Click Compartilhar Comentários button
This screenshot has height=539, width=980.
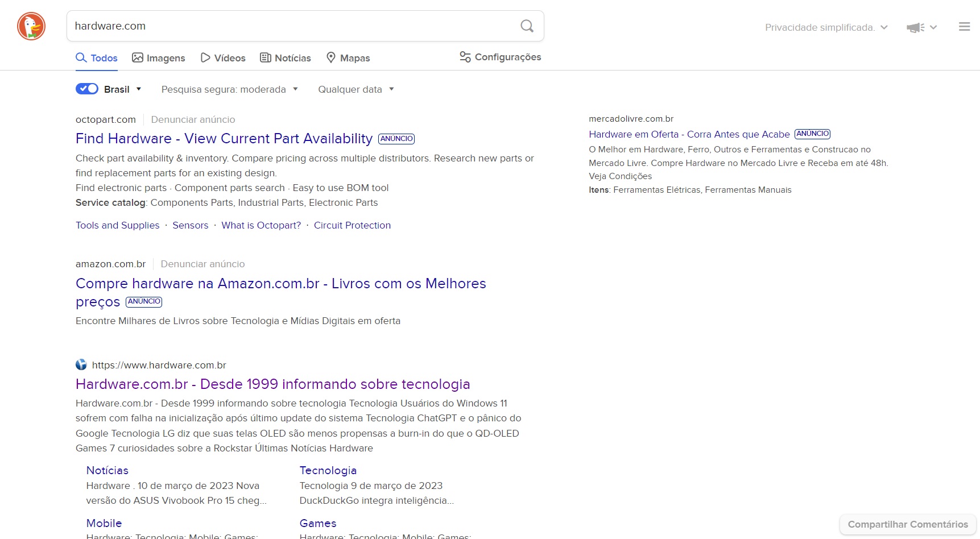[908, 524]
